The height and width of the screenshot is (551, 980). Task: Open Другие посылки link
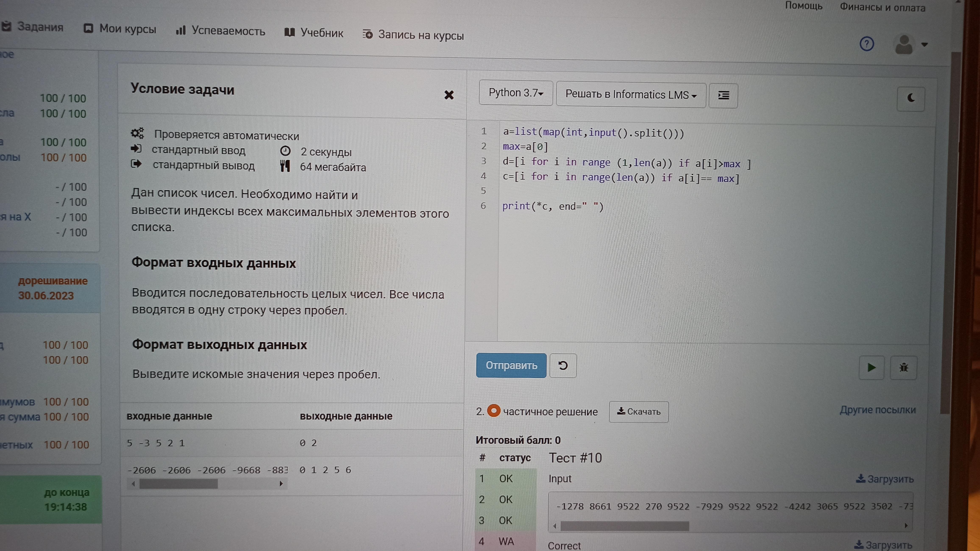(877, 410)
